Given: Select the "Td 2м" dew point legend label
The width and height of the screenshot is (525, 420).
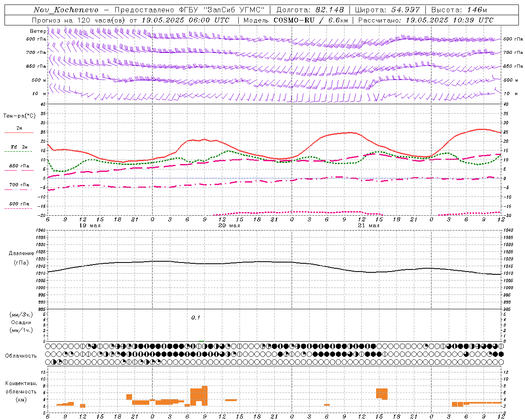Looking at the screenshot, I should pos(19,147).
